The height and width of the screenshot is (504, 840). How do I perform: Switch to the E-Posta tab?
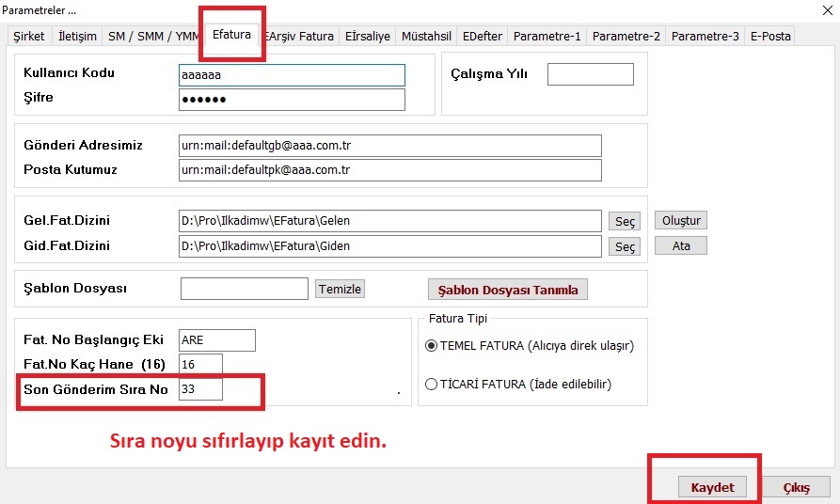[x=771, y=37]
